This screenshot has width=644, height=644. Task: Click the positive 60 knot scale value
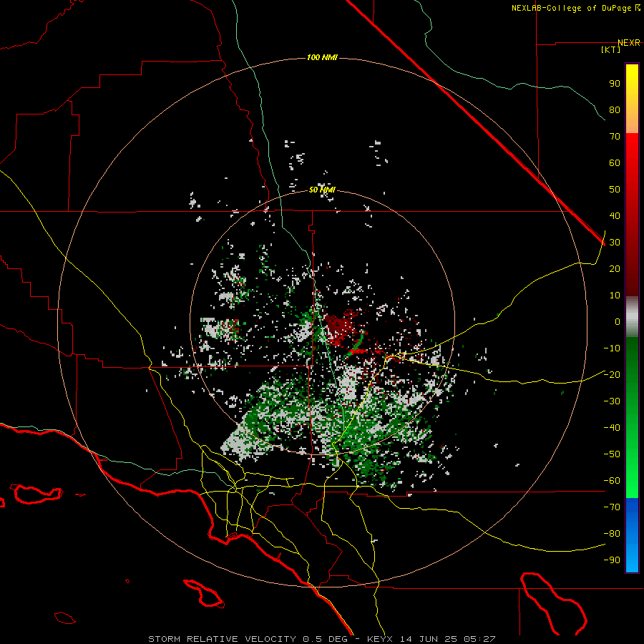coord(615,163)
